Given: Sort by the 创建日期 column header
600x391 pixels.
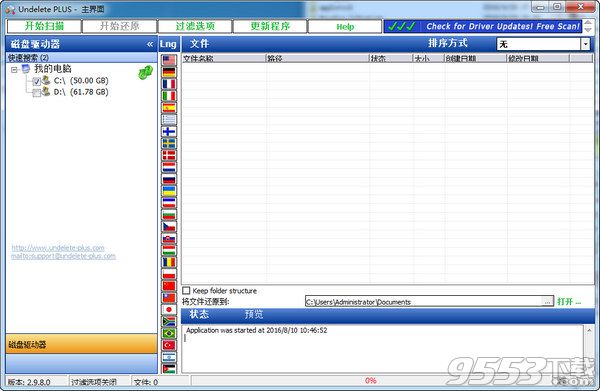Looking at the screenshot, I should click(x=476, y=58).
